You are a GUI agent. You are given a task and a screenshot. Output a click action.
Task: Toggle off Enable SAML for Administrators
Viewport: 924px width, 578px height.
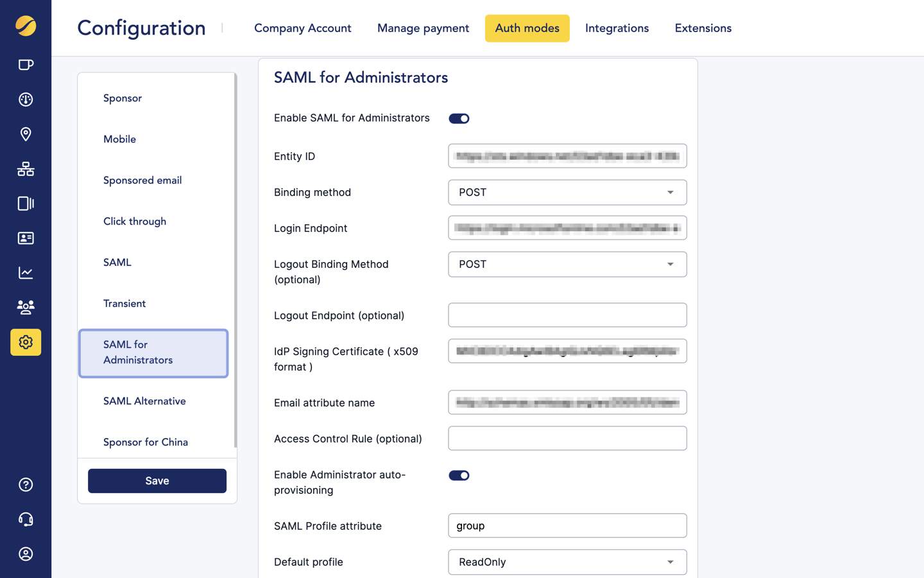[459, 118]
